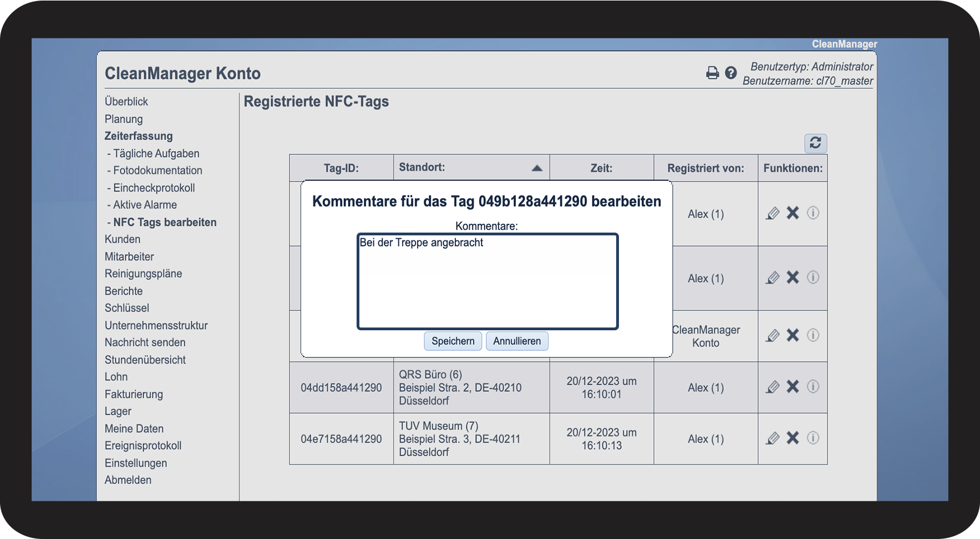Viewport: 980px width, 539px height.
Task: Delete the TUV Museum tag row
Action: (793, 438)
